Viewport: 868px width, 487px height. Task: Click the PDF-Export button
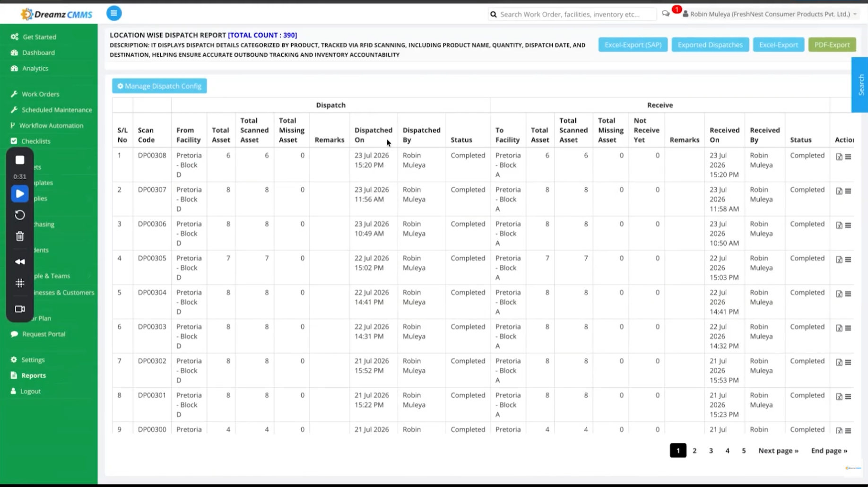click(x=832, y=44)
